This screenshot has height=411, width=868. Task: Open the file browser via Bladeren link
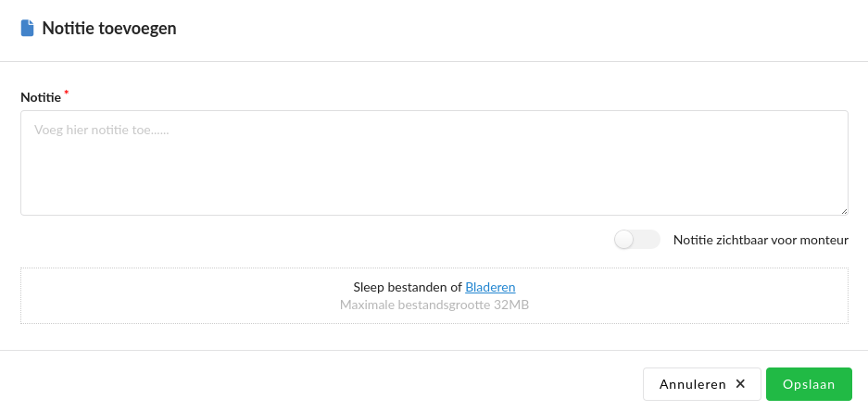tap(490, 287)
